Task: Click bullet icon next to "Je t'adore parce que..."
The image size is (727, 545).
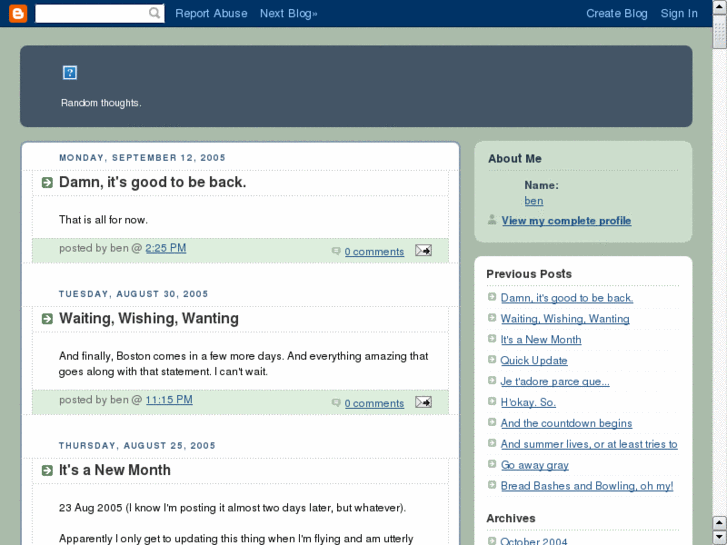Action: point(492,380)
